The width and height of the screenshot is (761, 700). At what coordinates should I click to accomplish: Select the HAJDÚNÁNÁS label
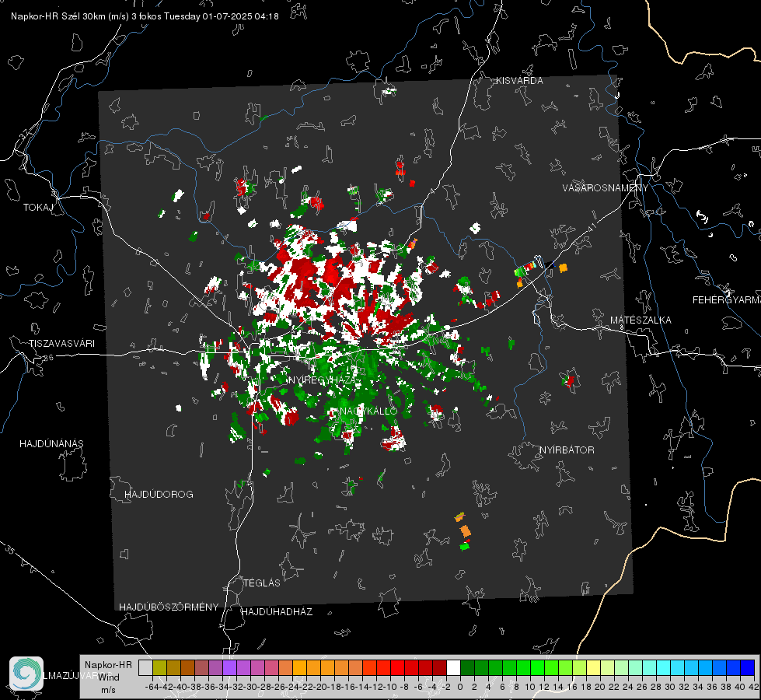[x=51, y=444]
